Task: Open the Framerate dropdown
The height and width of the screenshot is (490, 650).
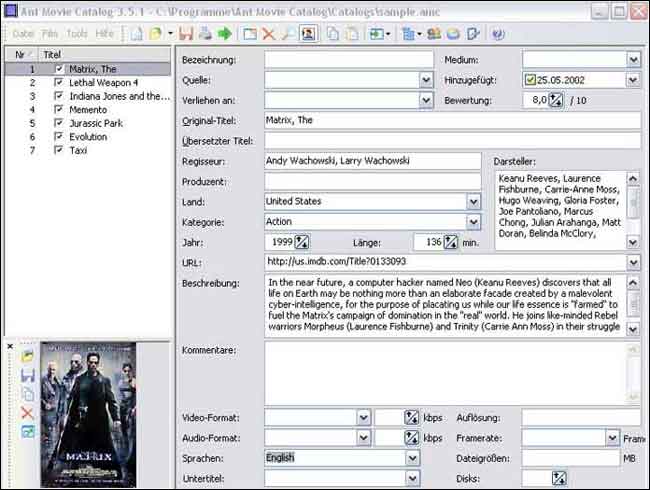Action: click(612, 438)
